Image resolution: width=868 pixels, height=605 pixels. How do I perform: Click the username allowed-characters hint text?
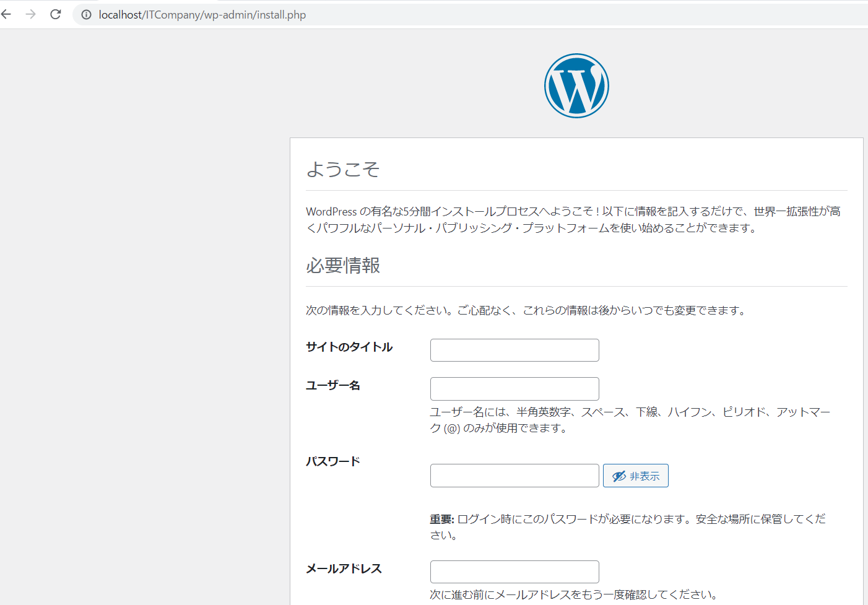630,420
